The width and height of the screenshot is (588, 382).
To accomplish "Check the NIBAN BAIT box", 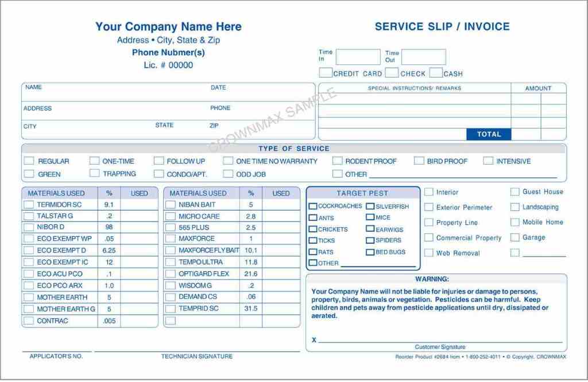I will (170, 205).
